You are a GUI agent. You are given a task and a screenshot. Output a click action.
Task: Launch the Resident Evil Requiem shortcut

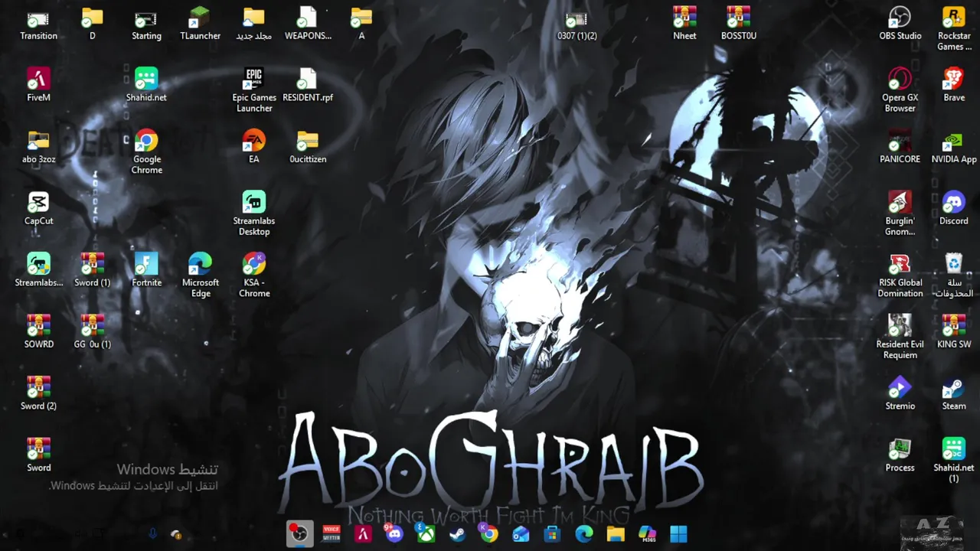click(x=900, y=337)
